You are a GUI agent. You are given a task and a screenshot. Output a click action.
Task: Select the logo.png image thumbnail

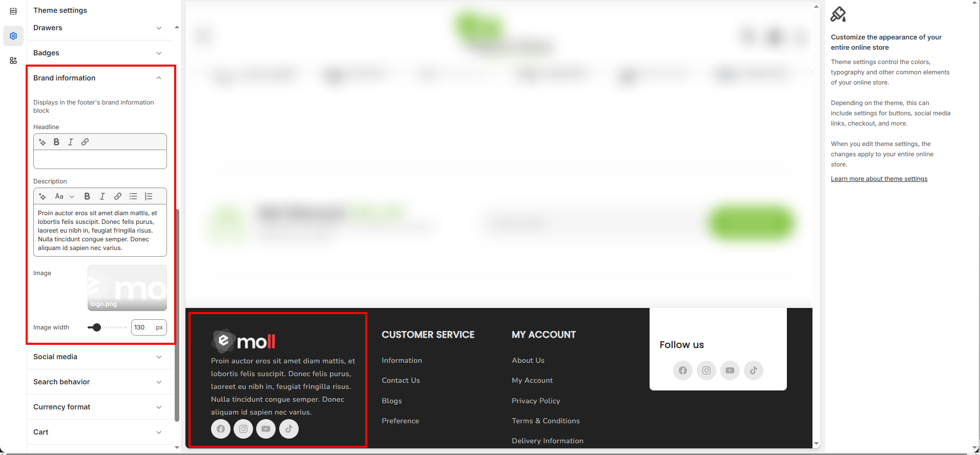[127, 288]
